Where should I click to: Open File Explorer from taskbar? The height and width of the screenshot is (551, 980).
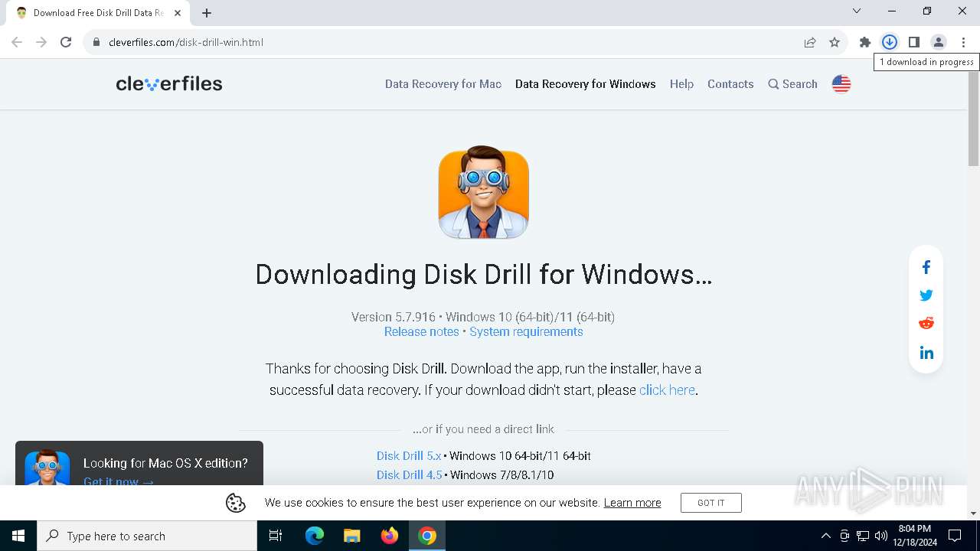tap(352, 536)
